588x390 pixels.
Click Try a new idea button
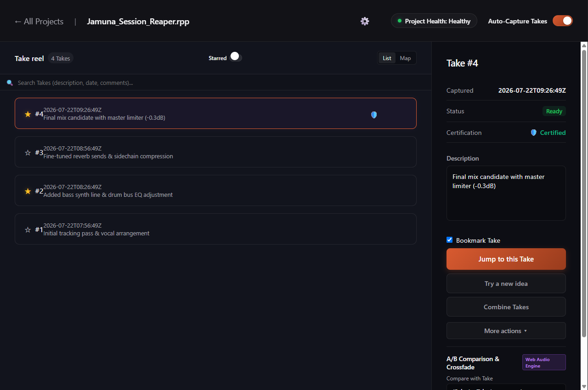click(x=506, y=284)
